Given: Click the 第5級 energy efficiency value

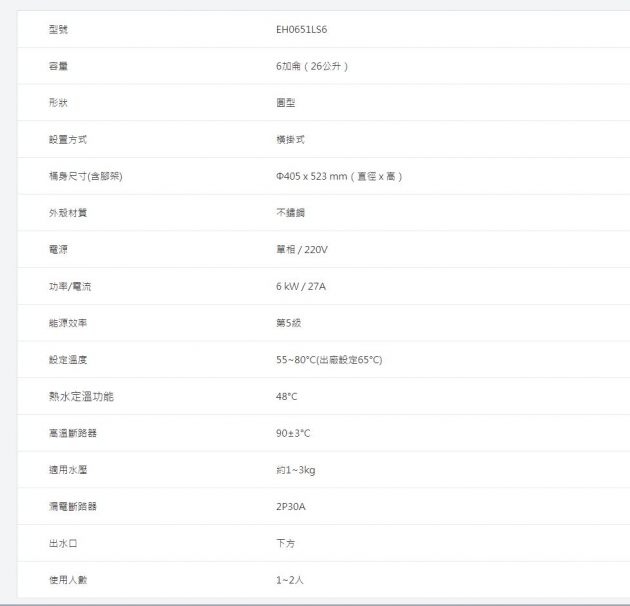Looking at the screenshot, I should pos(289,323).
